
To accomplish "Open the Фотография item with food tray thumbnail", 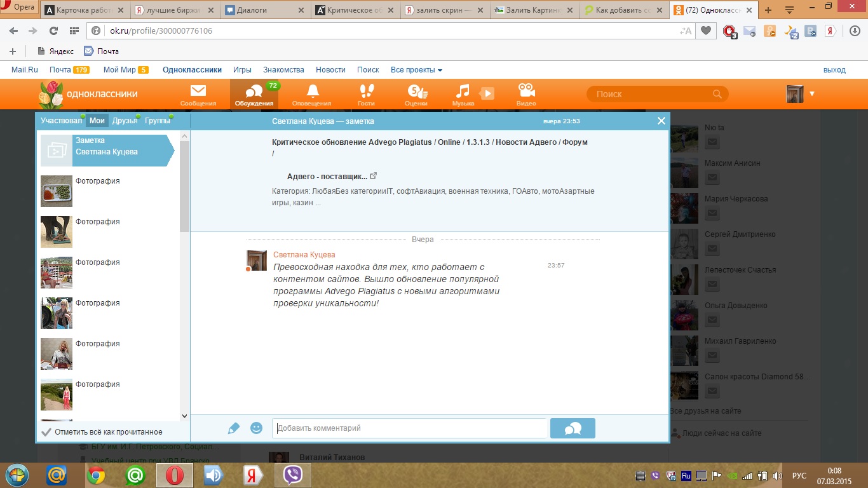I will [108, 191].
